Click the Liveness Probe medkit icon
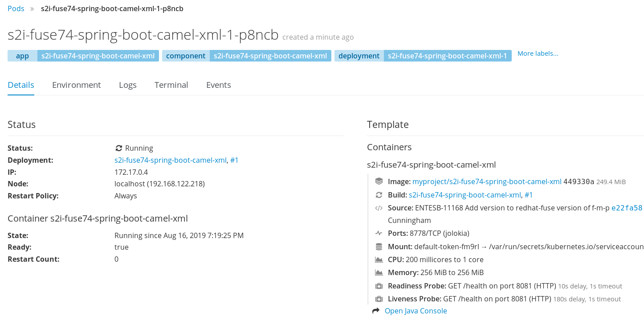The height and width of the screenshot is (321, 644). (x=379, y=299)
